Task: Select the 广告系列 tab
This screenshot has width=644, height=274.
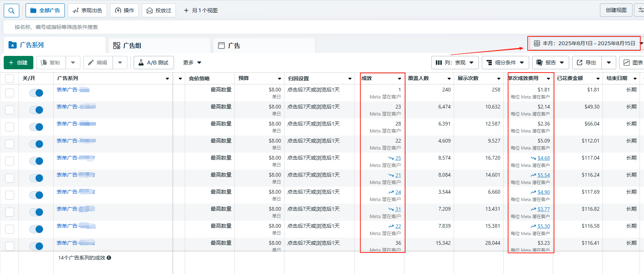Action: click(x=54, y=45)
